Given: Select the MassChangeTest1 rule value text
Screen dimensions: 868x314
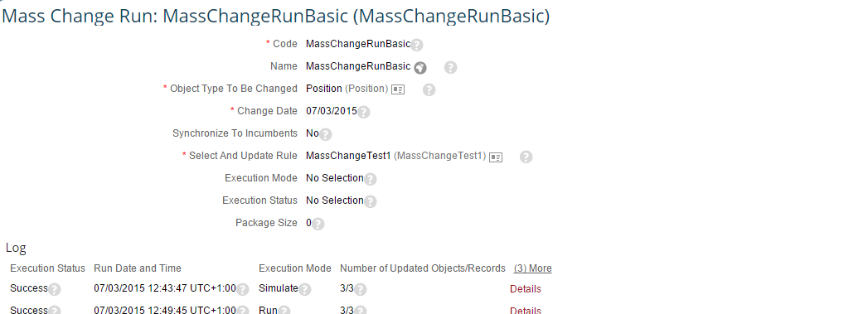Looking at the screenshot, I should tap(348, 156).
